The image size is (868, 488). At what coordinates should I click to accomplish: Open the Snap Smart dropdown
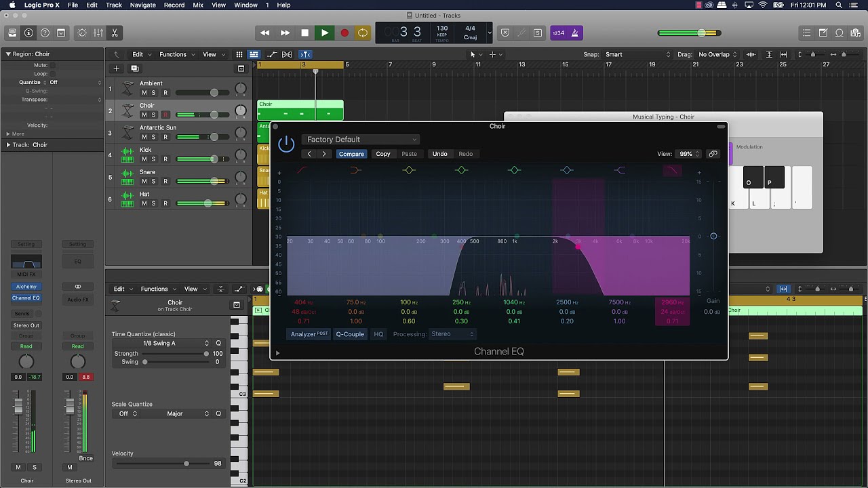[x=638, y=54]
